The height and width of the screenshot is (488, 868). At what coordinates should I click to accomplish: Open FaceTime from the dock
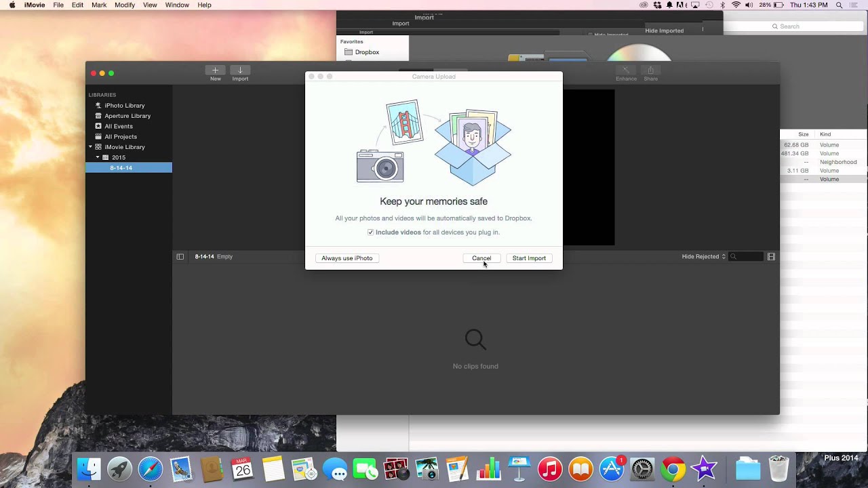pos(366,469)
